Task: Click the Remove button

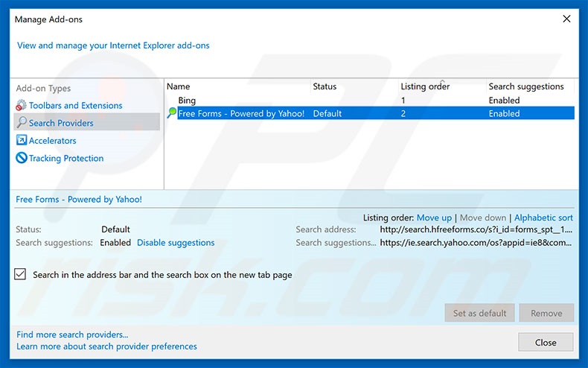Action: point(546,313)
